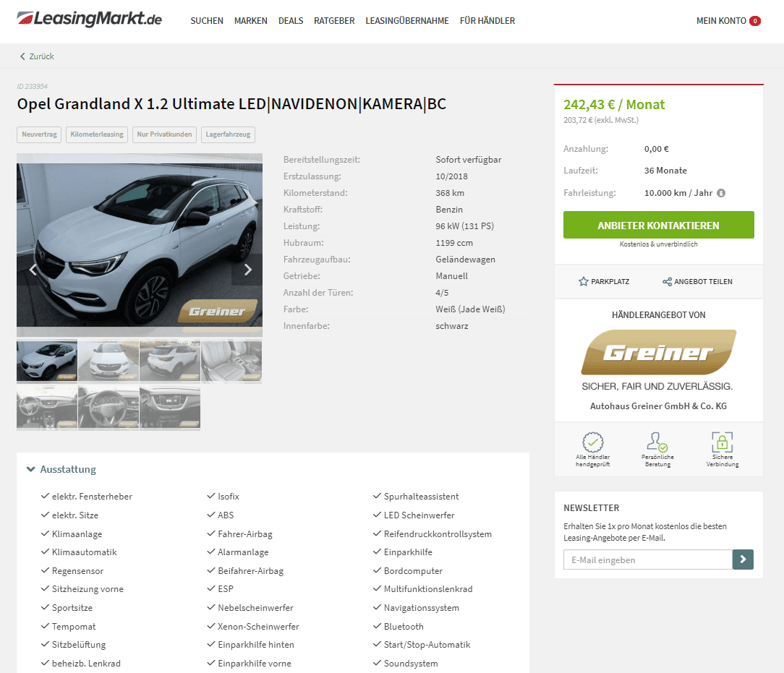Select the steering wheel thumbnail
Image resolution: width=784 pixels, height=673 pixels.
tap(108, 407)
